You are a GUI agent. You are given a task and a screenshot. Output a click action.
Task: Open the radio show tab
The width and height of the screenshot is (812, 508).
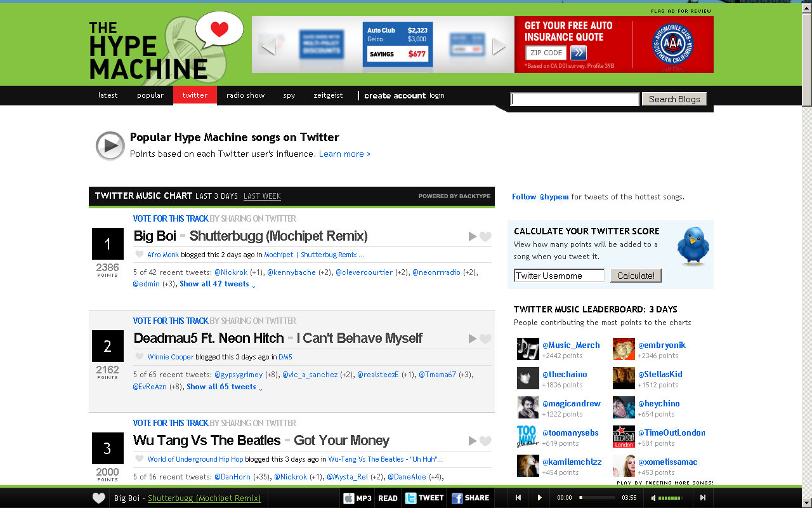[x=246, y=95]
